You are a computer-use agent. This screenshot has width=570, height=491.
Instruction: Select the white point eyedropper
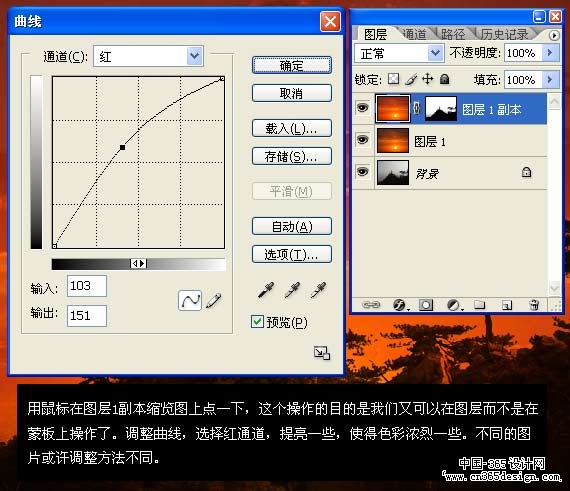(x=318, y=290)
